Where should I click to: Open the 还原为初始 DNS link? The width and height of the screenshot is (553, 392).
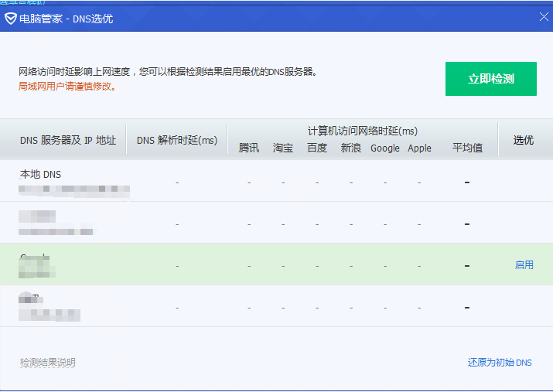point(500,363)
